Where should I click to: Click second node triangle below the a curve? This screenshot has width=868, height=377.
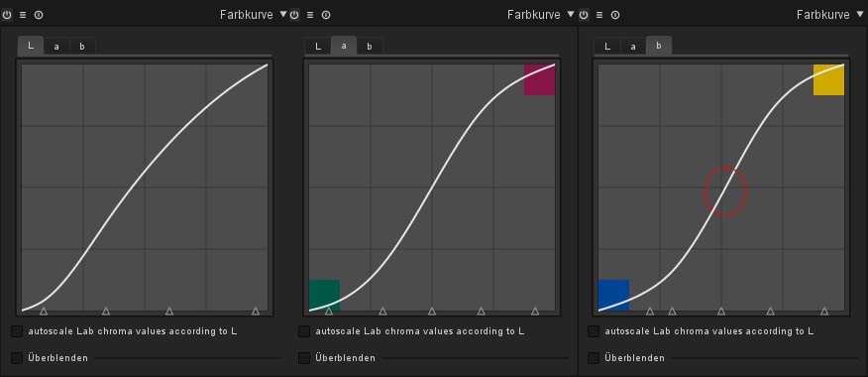coord(382,312)
